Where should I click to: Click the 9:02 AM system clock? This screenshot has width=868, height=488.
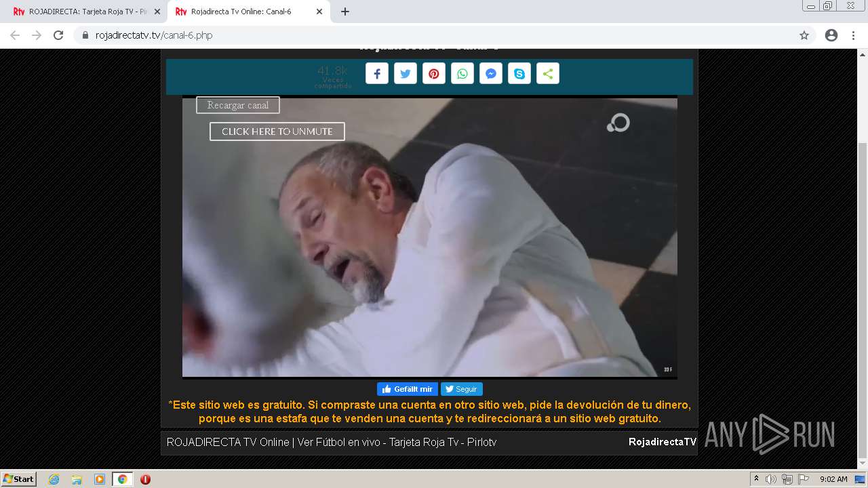click(833, 479)
